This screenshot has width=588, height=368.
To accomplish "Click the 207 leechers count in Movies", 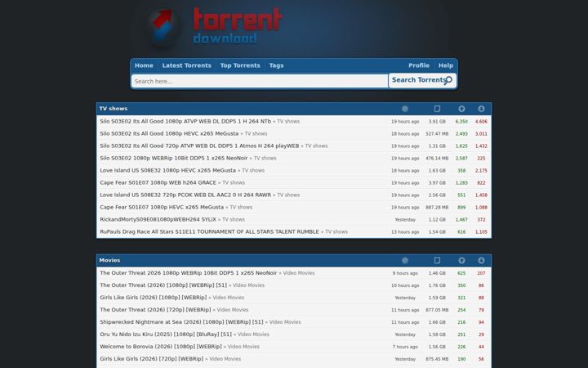I will coord(482,273).
